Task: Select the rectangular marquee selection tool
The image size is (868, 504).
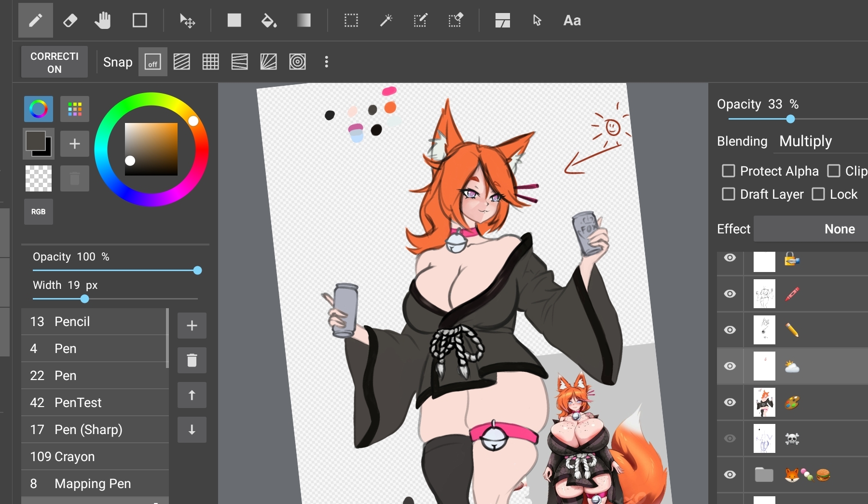Action: click(351, 20)
